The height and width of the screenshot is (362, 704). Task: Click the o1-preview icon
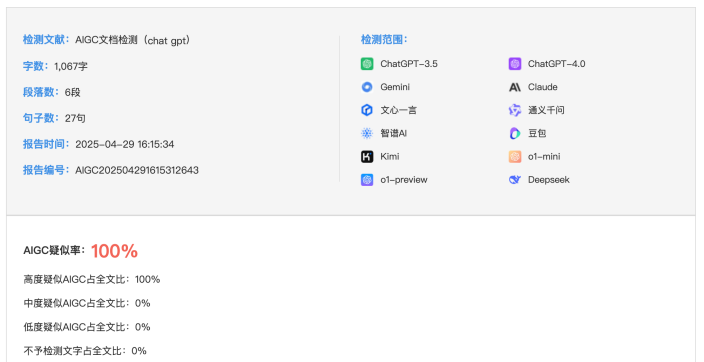coord(367,180)
